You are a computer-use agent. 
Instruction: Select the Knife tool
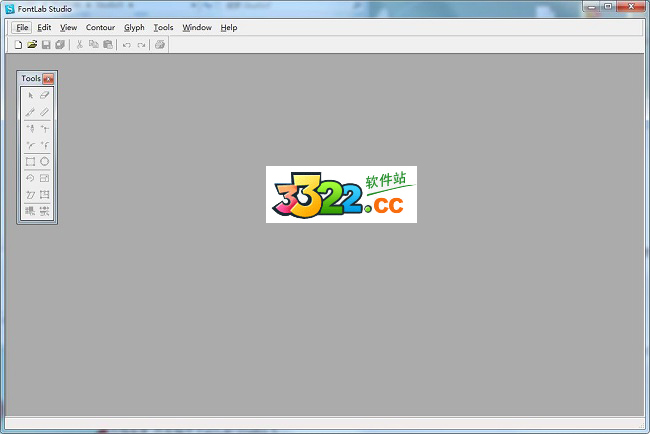click(x=30, y=112)
